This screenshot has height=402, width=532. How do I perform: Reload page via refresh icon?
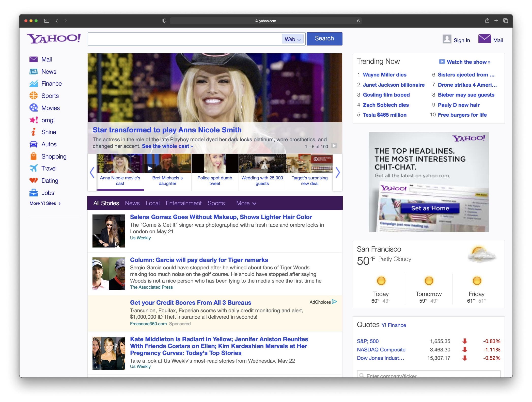pyautogui.click(x=358, y=21)
